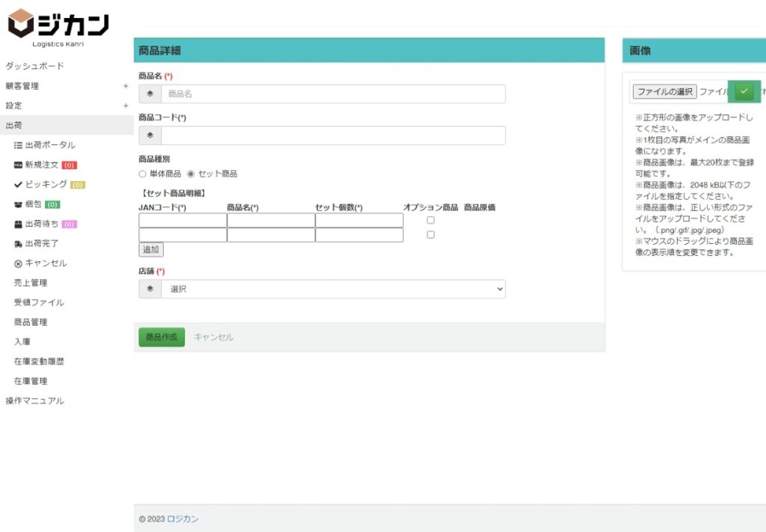Click the green checkmark upload button
Viewport: 766px width, 532px height.
[744, 91]
